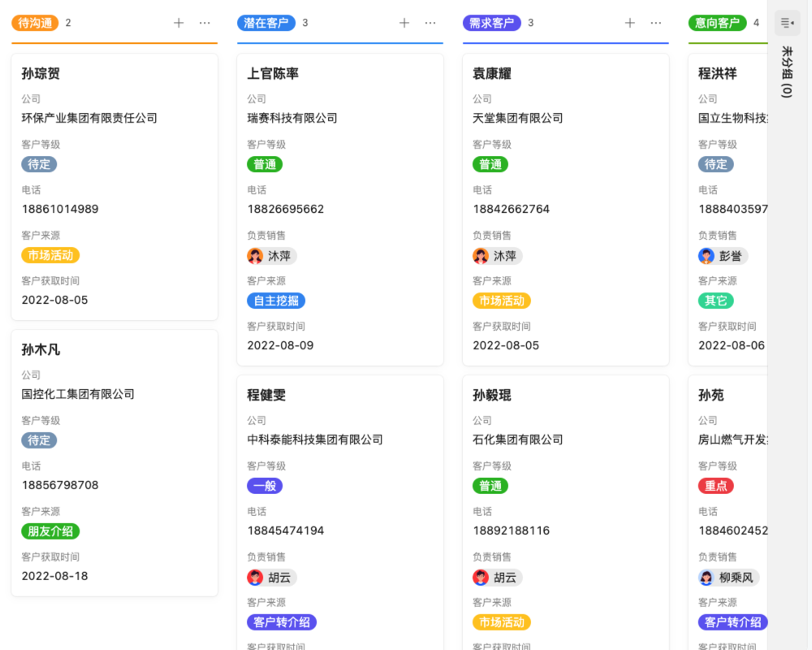Click the 市场活动 source tag on 袁康耀's card
Viewport: 812px width, 650px height.
(x=501, y=301)
